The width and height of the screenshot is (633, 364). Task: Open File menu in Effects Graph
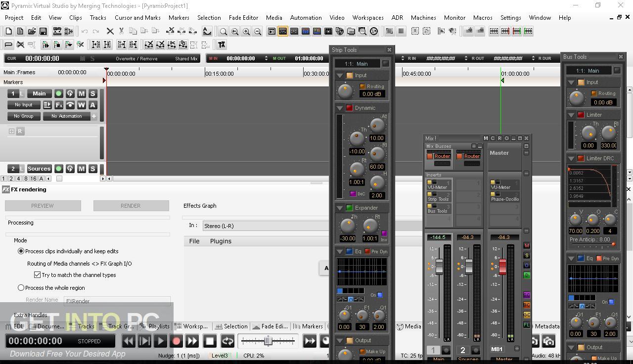[x=194, y=241]
